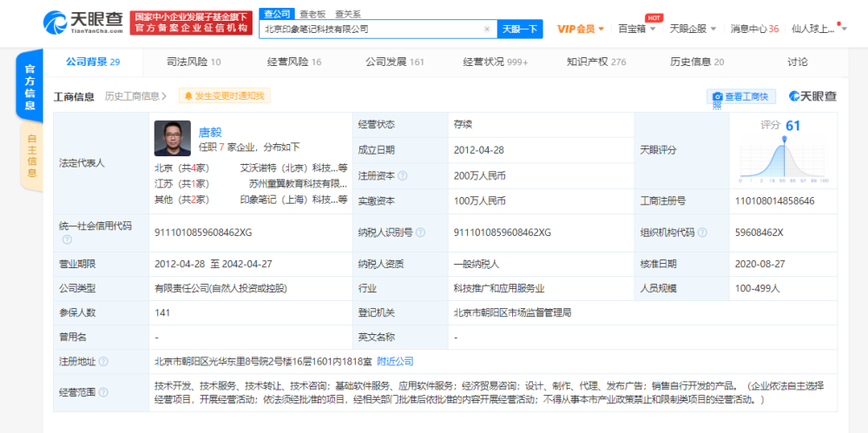
Task: Select the 自主信息 side tab
Action: (x=31, y=156)
